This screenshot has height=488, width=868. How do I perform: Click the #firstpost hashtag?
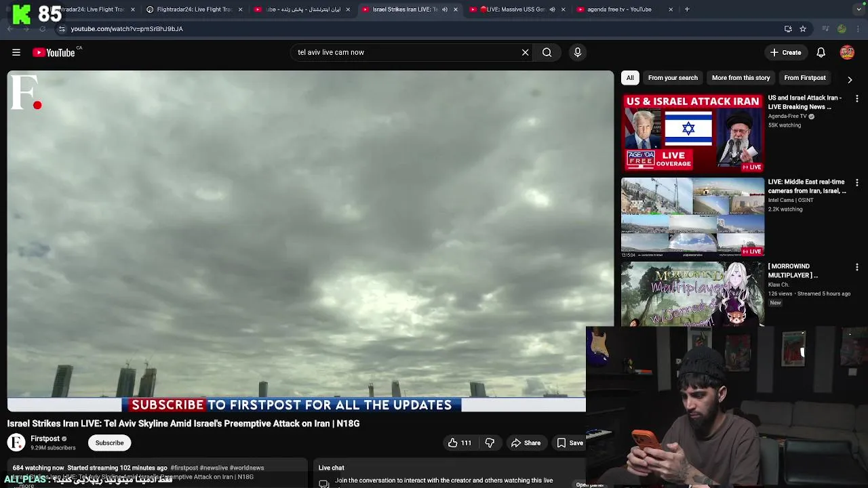pos(184,468)
